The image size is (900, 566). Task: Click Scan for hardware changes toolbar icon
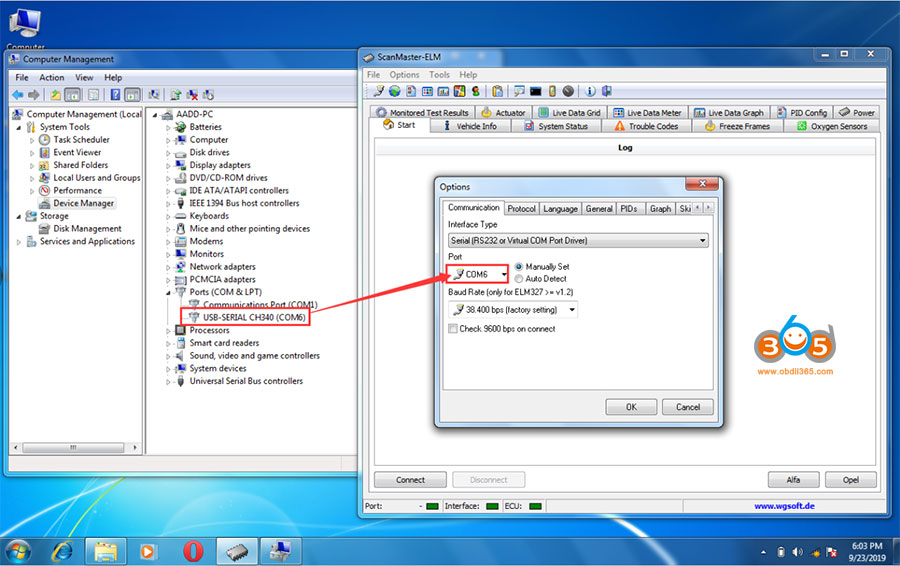coord(154,95)
